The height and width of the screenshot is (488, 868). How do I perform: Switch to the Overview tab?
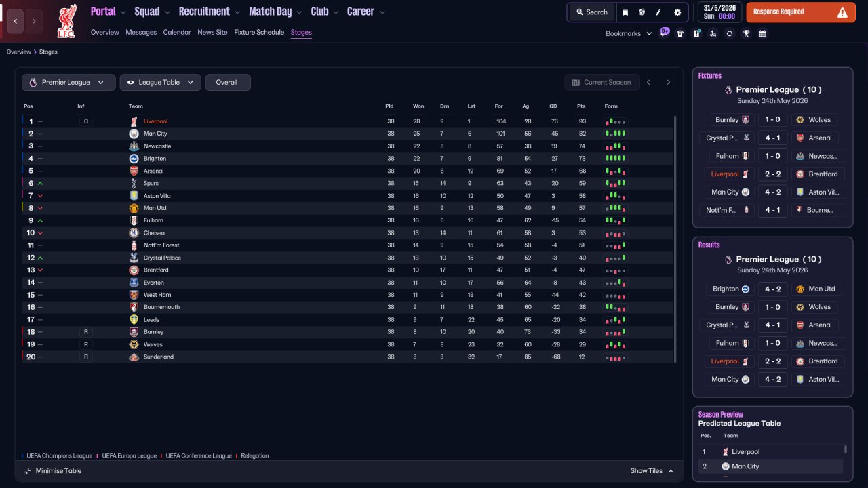[104, 32]
